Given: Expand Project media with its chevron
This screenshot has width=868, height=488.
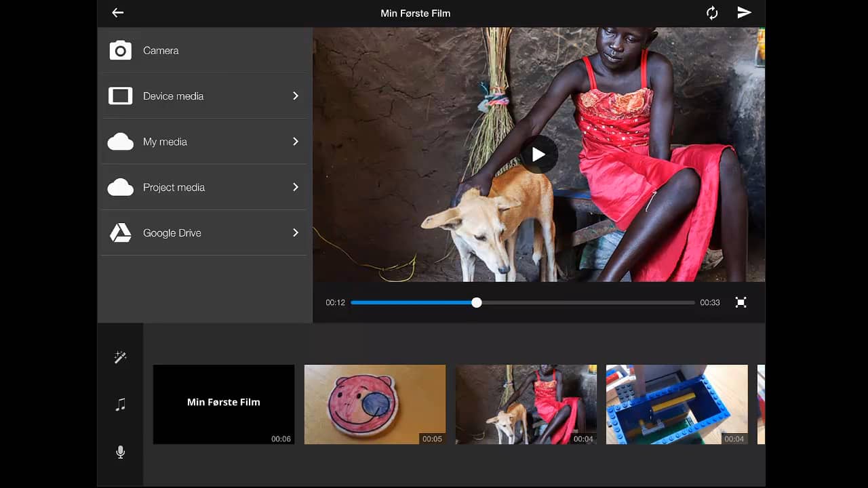Looking at the screenshot, I should 296,187.
